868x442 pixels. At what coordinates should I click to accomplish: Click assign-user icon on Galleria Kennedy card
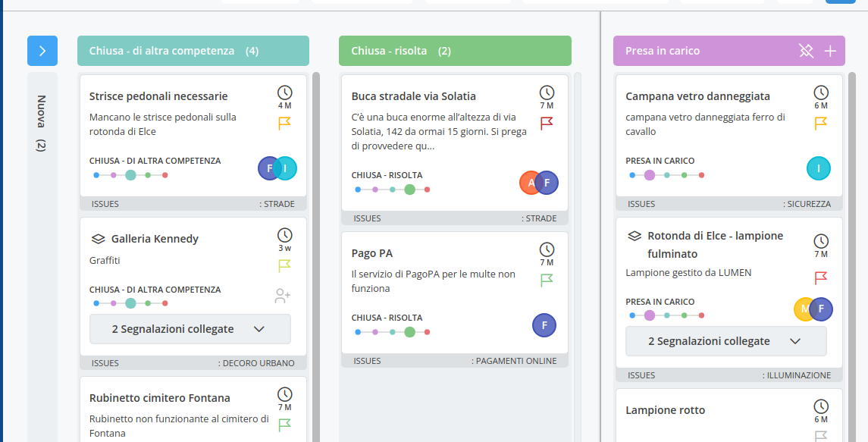(x=283, y=296)
